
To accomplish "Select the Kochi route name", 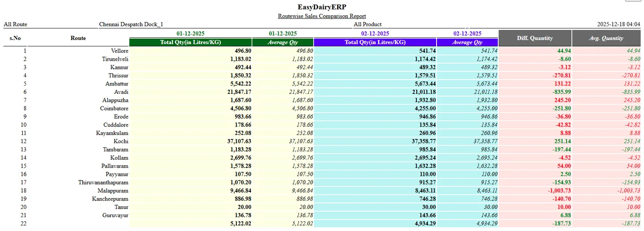I will click(x=121, y=141).
